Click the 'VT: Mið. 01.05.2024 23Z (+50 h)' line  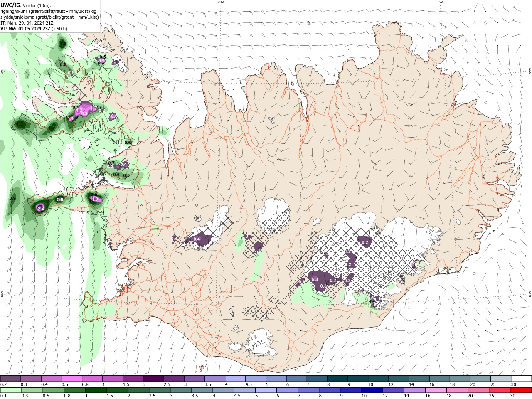(x=34, y=29)
